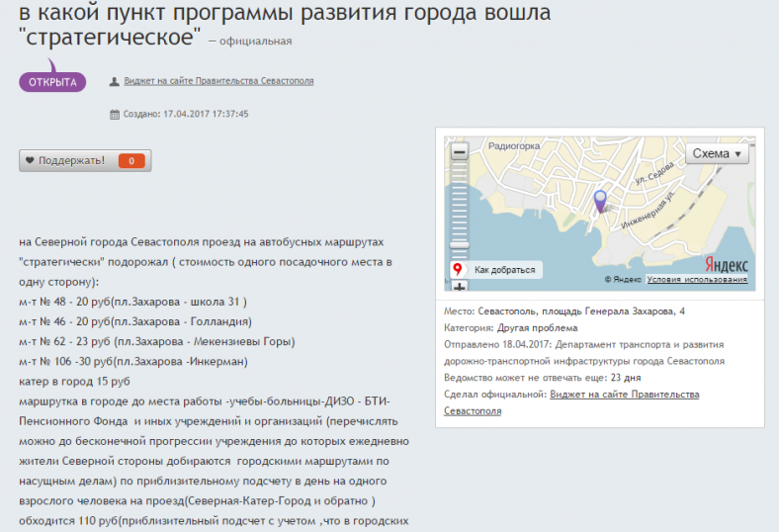Click the calendar icon near creation date
Image resolution: width=779 pixels, height=532 pixels.
115,114
